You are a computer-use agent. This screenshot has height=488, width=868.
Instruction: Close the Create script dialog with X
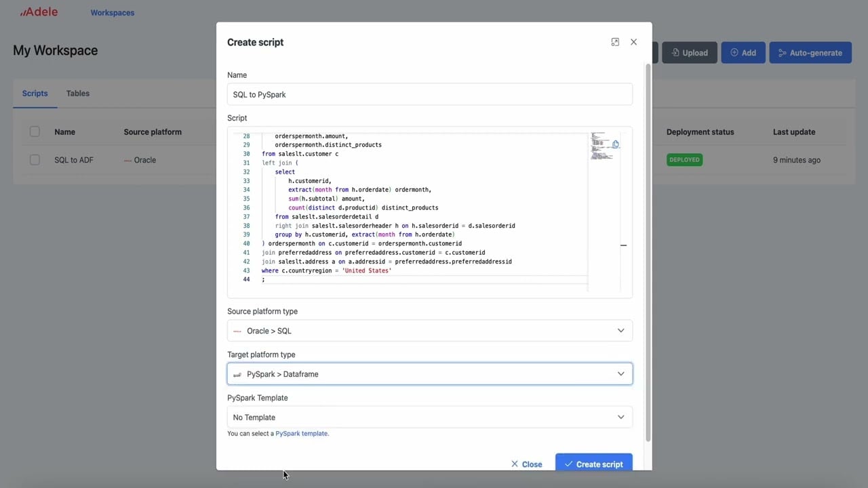633,42
